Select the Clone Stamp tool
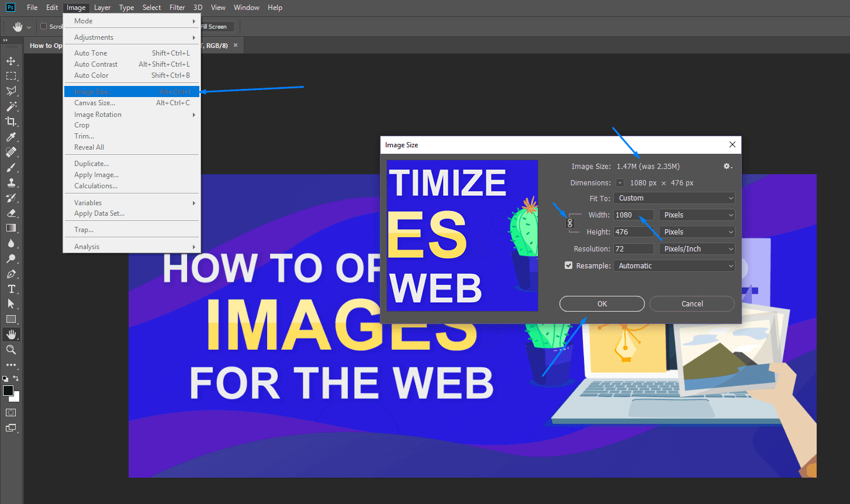 click(x=11, y=182)
